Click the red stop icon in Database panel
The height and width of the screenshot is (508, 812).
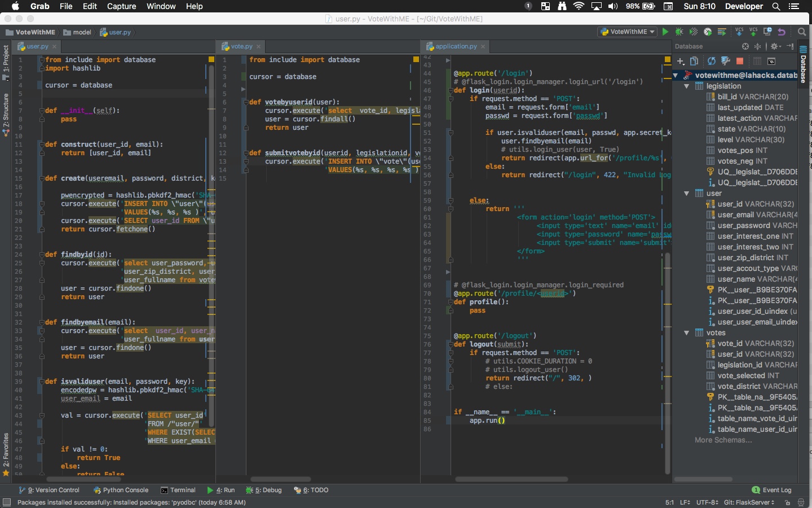coord(740,61)
